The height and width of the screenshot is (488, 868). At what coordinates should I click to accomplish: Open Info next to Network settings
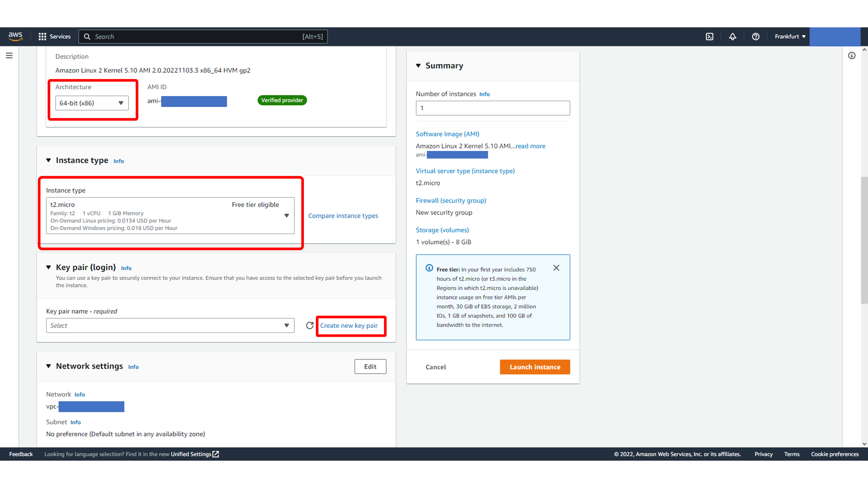[x=133, y=367]
